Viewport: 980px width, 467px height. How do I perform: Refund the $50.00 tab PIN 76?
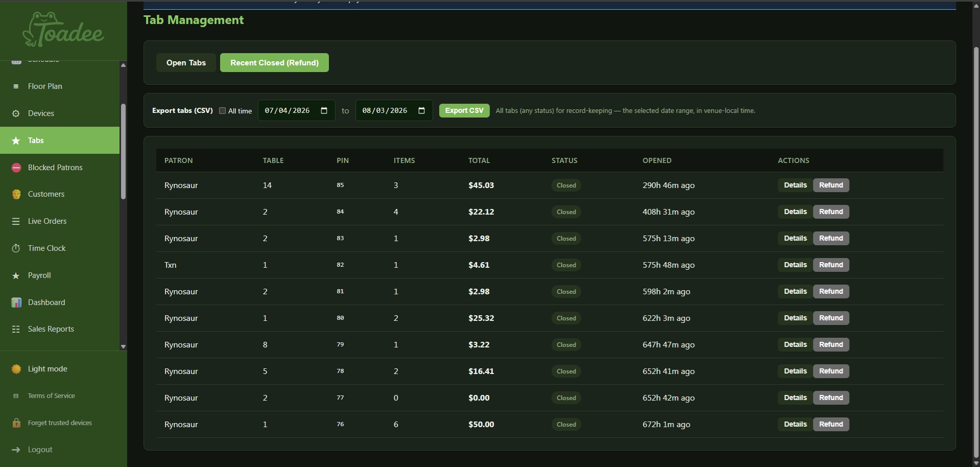[831, 424]
